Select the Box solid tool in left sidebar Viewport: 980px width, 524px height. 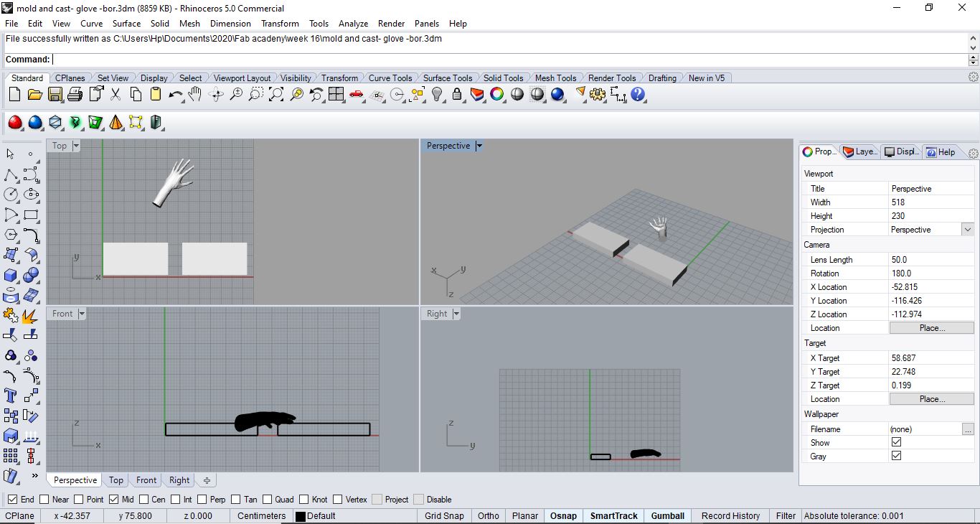point(11,275)
